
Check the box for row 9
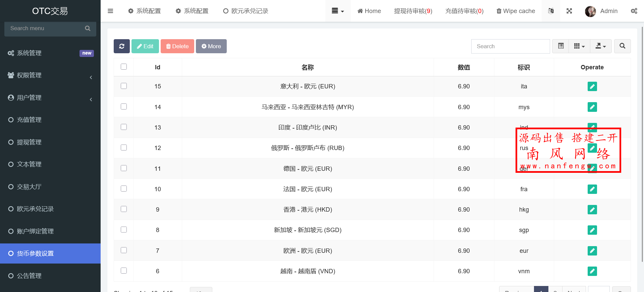click(x=124, y=209)
